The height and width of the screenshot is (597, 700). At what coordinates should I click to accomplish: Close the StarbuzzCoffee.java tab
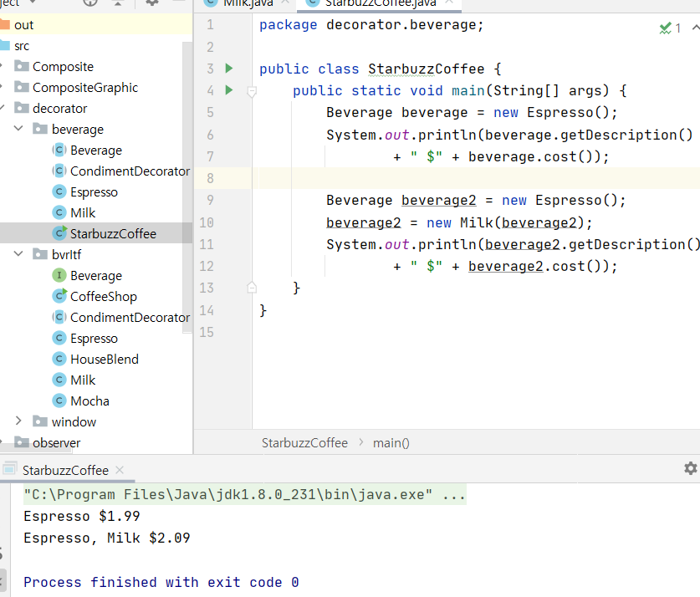(450, 3)
